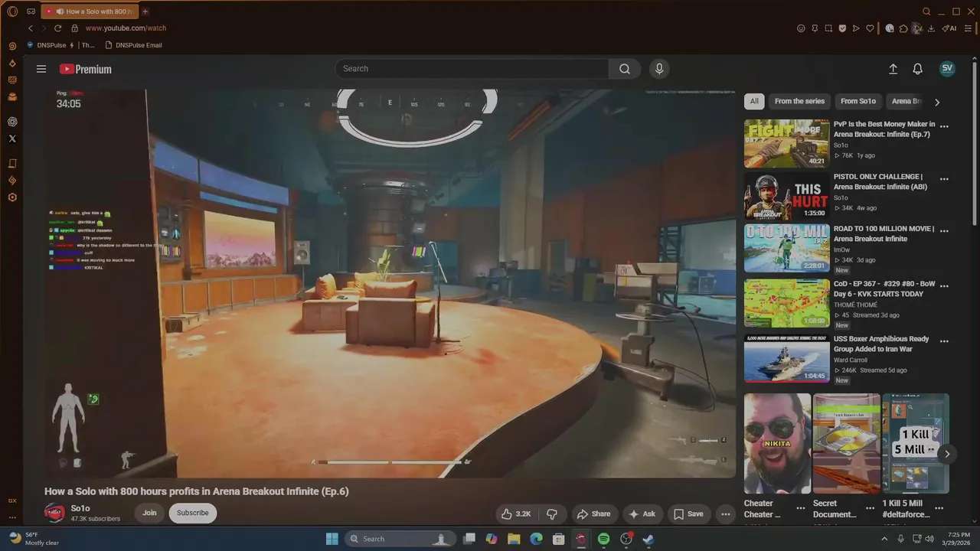Viewport: 980px width, 551px height.
Task: Open Windows Start menu
Action: pyautogui.click(x=332, y=539)
